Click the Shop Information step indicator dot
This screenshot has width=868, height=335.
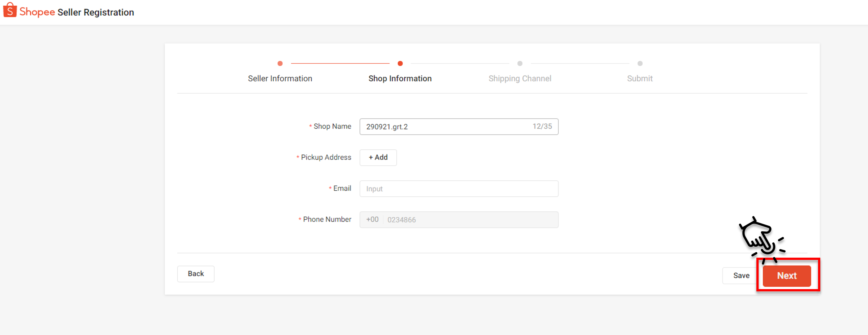(x=400, y=63)
